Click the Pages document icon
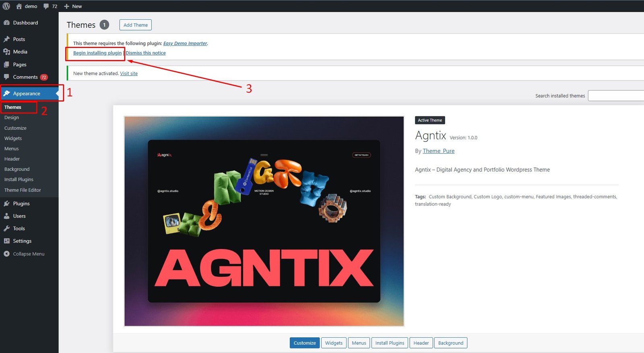The width and height of the screenshot is (644, 353). (6, 64)
